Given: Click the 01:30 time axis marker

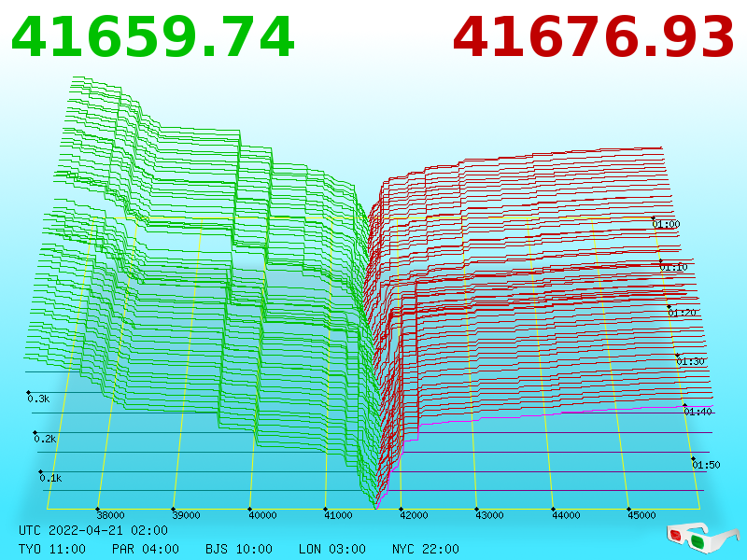Looking at the screenshot, I should pos(690,361).
